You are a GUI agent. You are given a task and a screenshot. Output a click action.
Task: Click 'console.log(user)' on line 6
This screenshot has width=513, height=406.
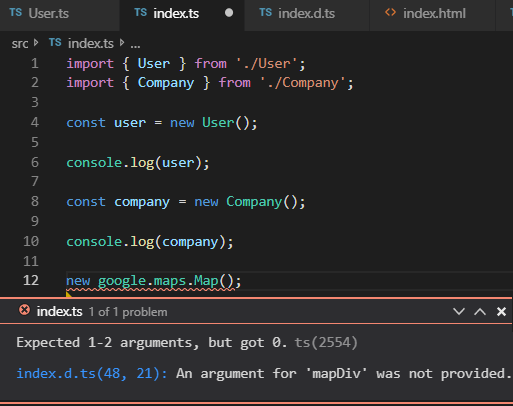(134, 163)
